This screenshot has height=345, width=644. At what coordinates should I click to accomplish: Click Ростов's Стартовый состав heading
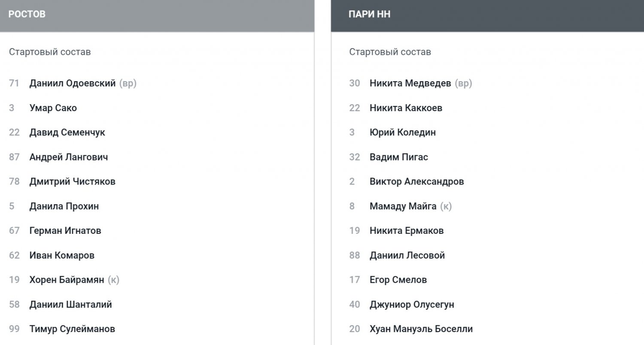coord(50,52)
